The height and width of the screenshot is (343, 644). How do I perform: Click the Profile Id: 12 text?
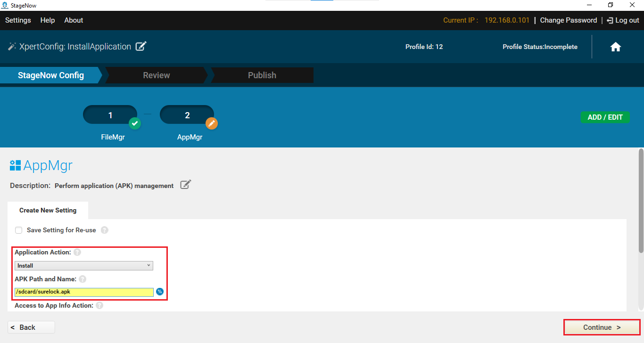click(x=424, y=47)
